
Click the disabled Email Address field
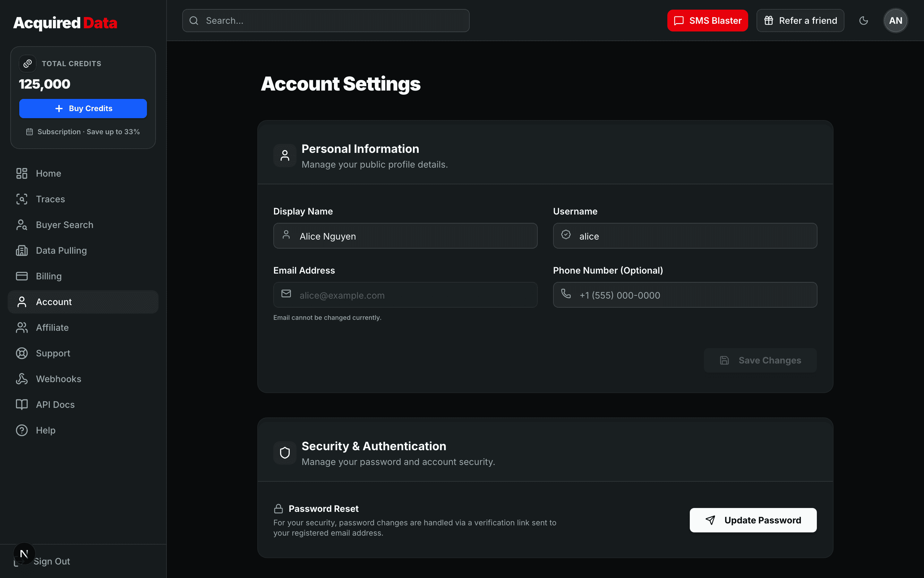coord(405,295)
